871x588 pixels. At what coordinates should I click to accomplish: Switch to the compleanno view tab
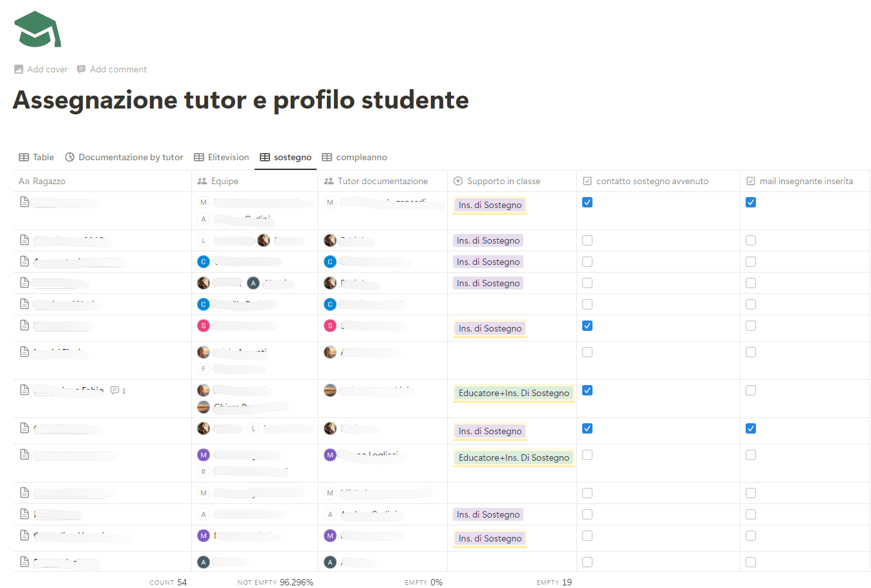355,157
